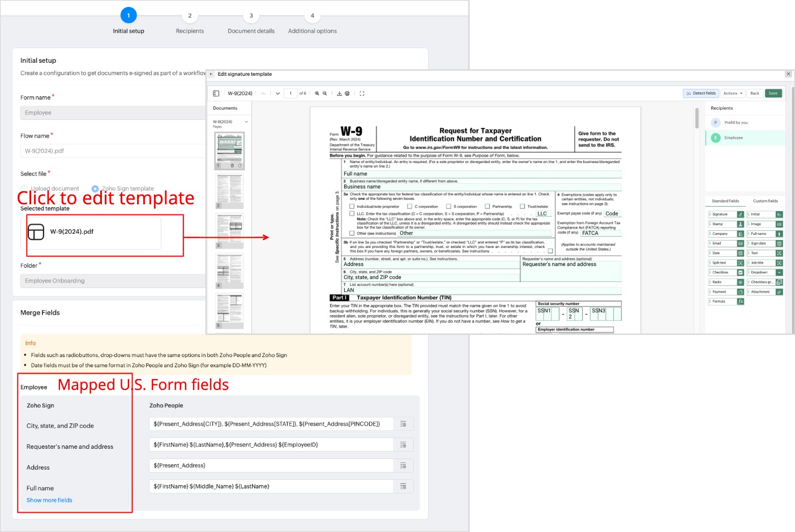Pick the Dropdown standard field
795x532 pixels.
pos(765,272)
